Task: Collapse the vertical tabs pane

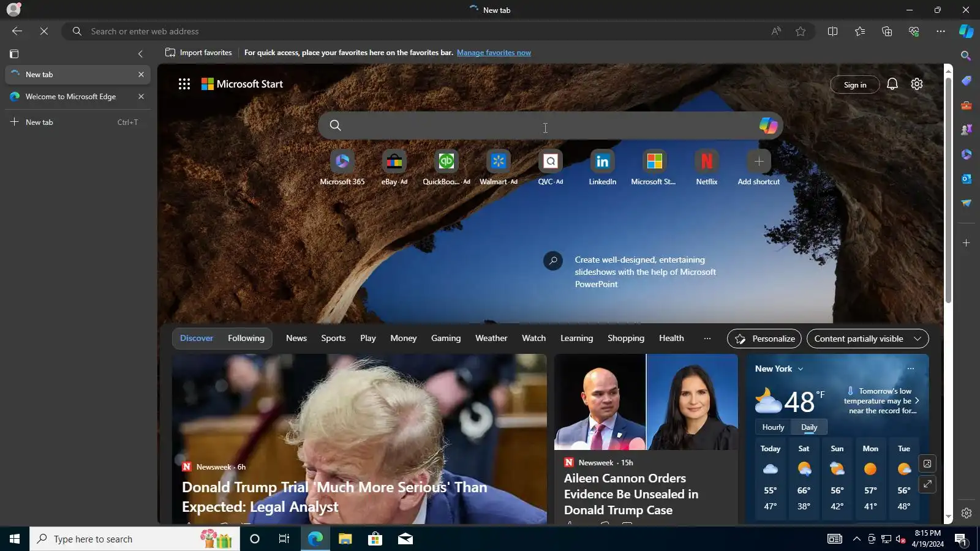Action: click(140, 54)
